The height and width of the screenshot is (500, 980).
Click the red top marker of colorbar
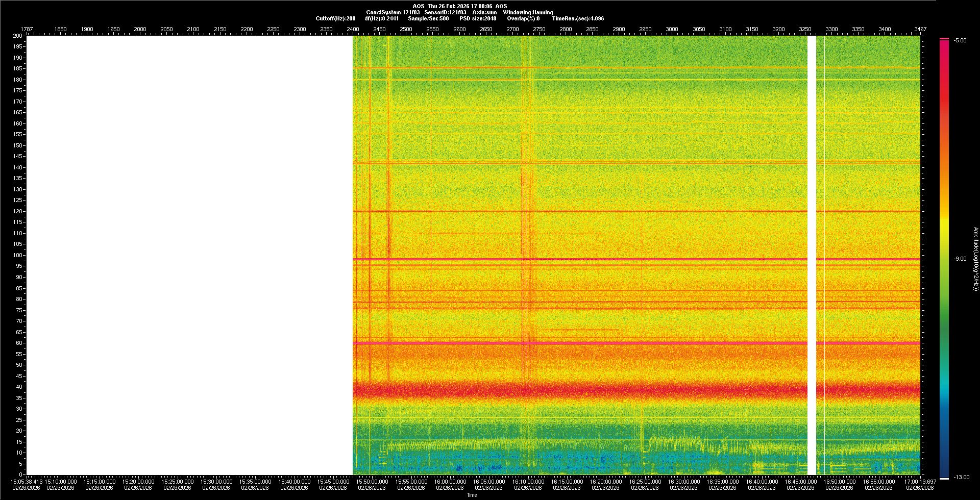(x=944, y=39)
